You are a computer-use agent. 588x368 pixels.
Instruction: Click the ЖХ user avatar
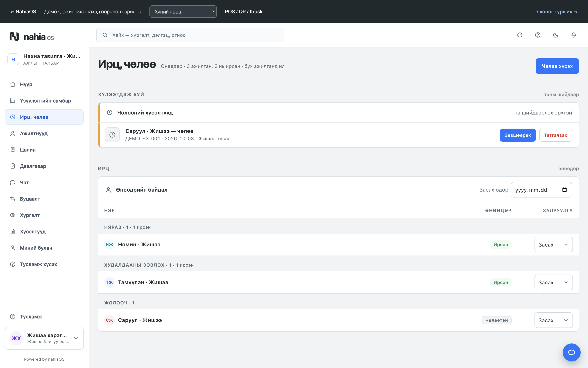(x=16, y=338)
